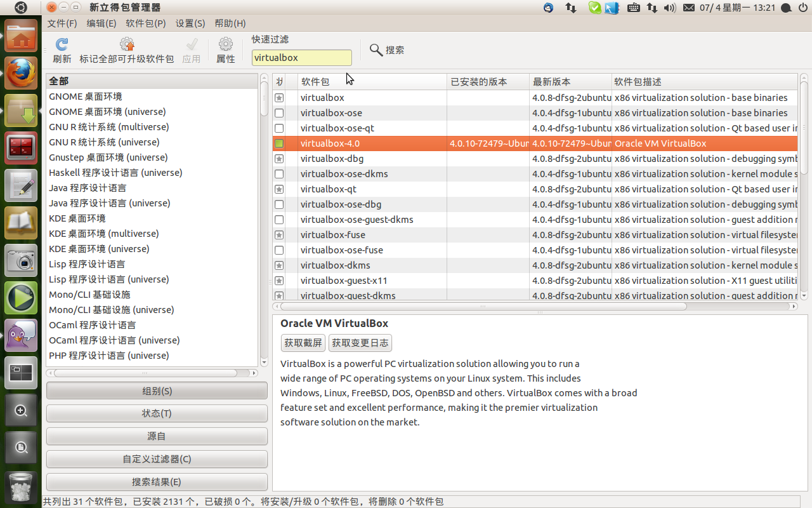Image resolution: width=812 pixels, height=508 pixels.
Task: Select KDE 桌面环境 (multiverse) category
Action: (x=152, y=234)
